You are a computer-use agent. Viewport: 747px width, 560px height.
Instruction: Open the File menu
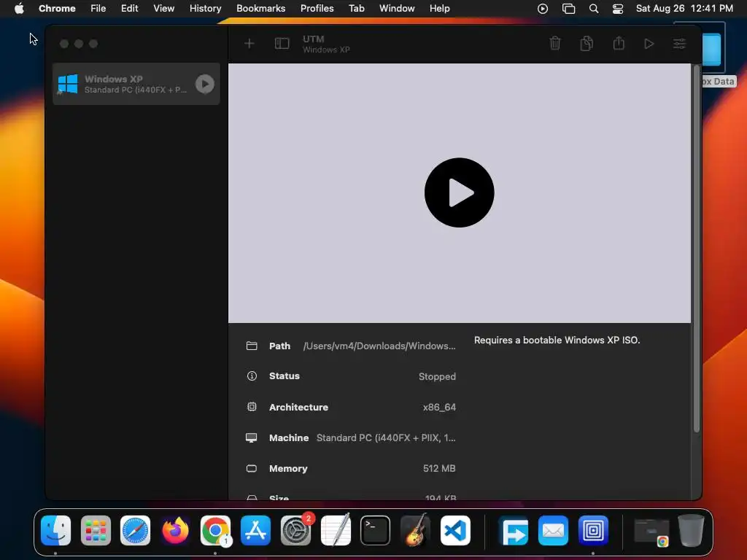(x=98, y=9)
